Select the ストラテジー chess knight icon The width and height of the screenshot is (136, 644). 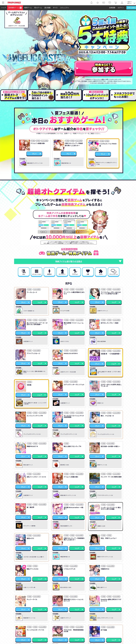[x=62, y=272]
